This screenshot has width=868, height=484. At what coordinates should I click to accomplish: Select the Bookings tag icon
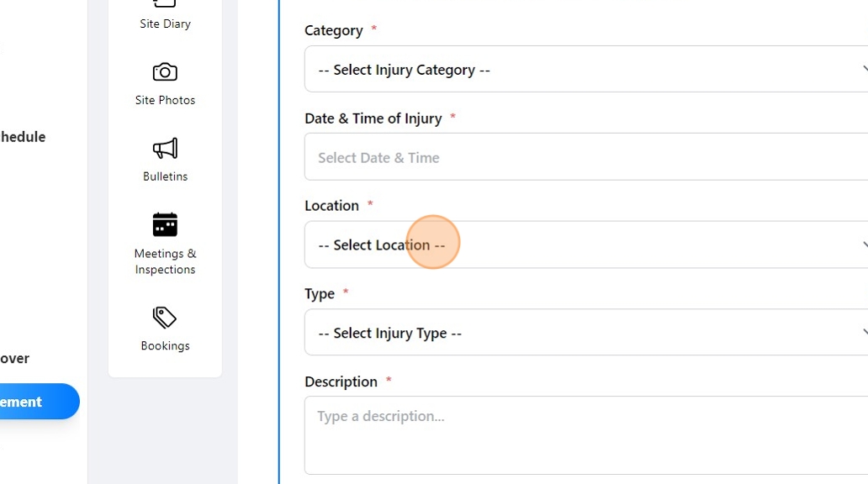(x=165, y=318)
